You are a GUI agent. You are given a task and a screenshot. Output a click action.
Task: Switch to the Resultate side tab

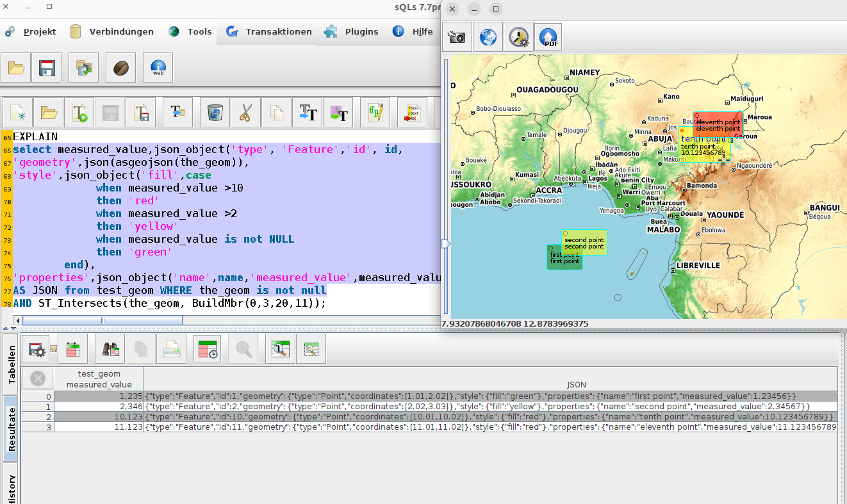(11, 429)
